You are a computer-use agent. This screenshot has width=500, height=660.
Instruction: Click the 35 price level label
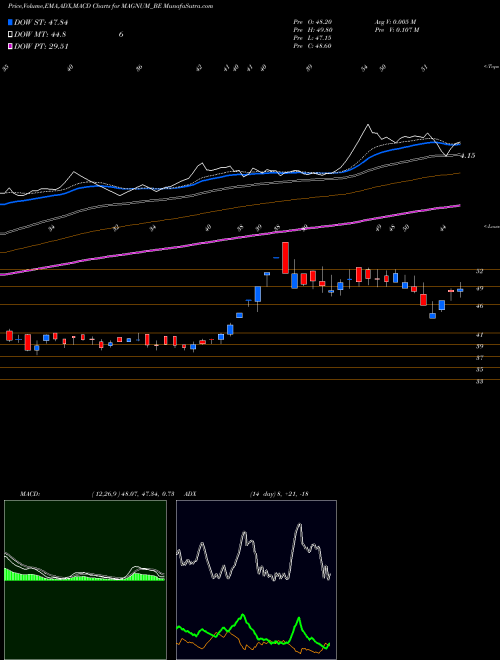(479, 370)
